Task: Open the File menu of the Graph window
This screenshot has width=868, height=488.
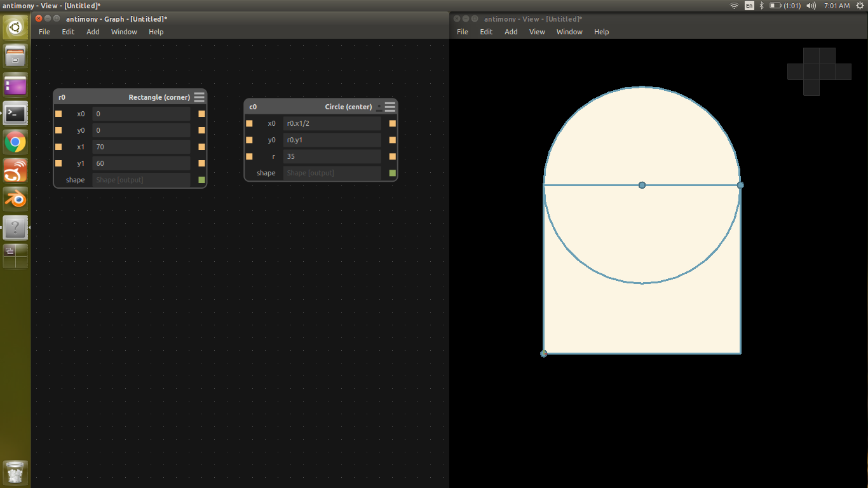Action: click(x=44, y=32)
